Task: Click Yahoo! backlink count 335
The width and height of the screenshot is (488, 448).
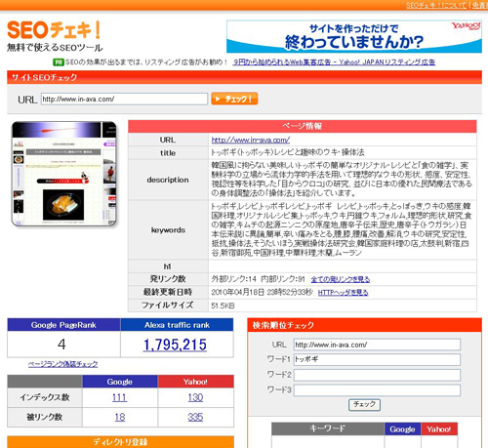Action: tap(195, 417)
